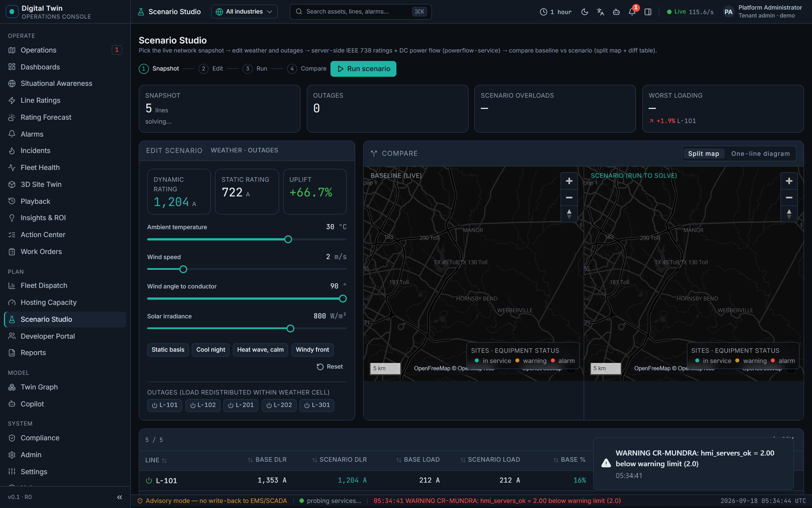The image size is (812, 508).
Task: Go to Line Ratings page
Action: (65, 100)
